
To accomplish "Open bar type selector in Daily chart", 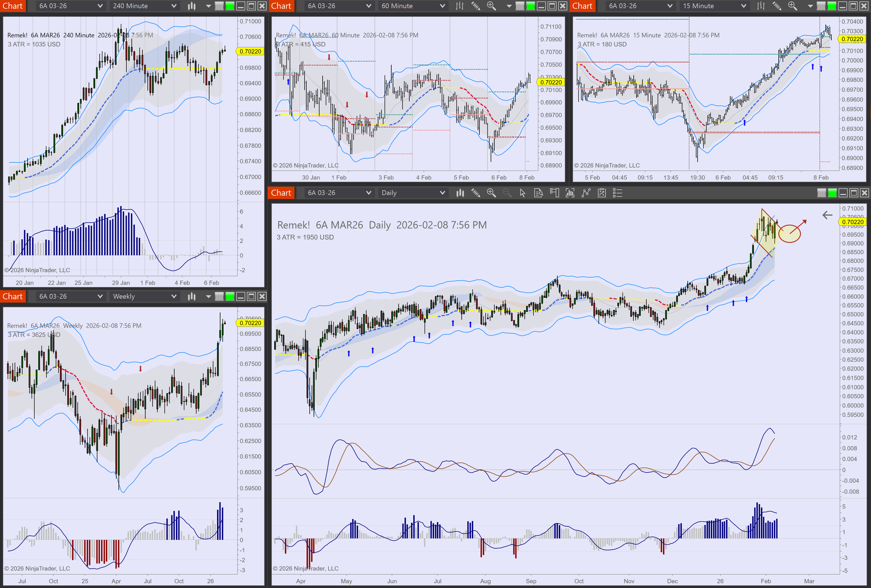I will 460,193.
